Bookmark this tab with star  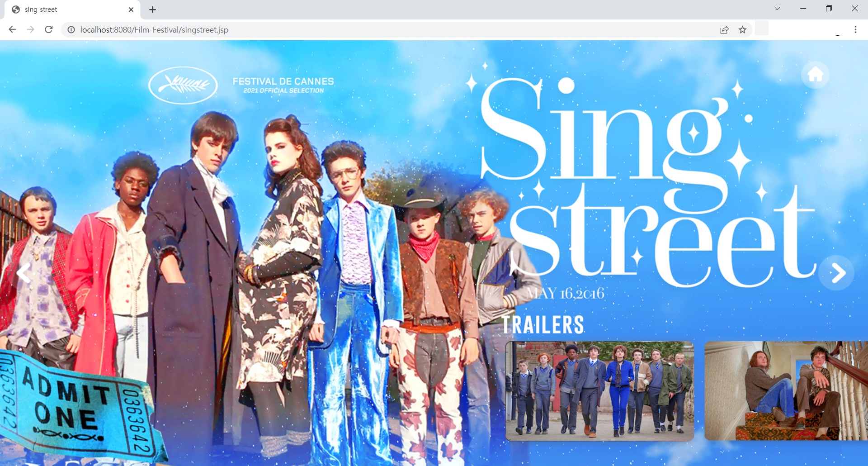click(x=742, y=30)
